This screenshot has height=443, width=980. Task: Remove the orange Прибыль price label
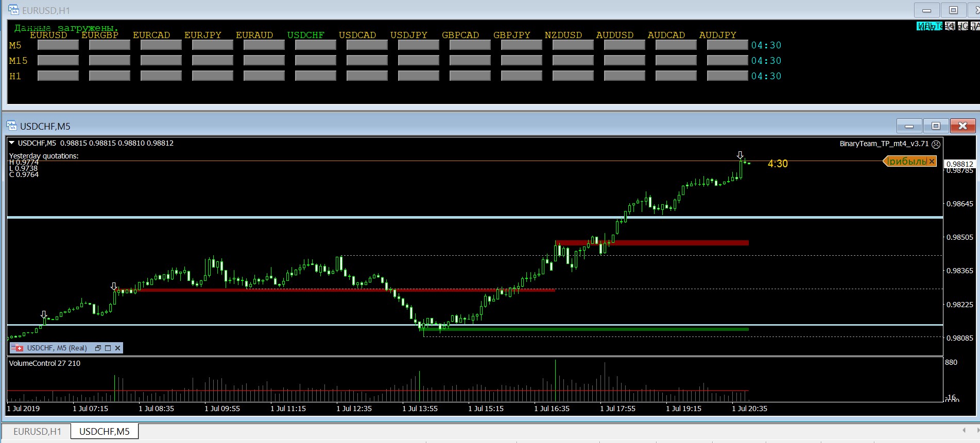(932, 162)
